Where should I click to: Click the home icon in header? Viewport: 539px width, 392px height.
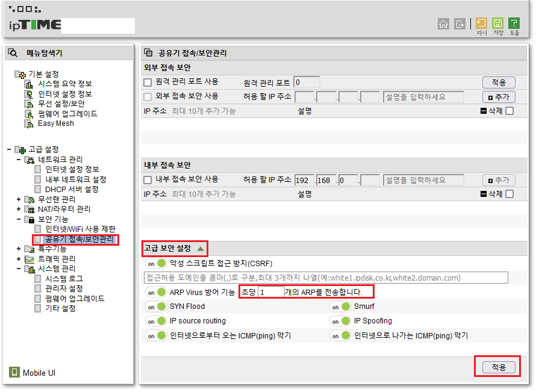[443, 23]
